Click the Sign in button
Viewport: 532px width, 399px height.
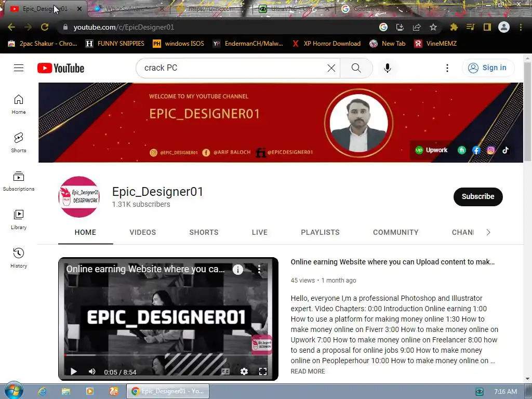pos(488,68)
